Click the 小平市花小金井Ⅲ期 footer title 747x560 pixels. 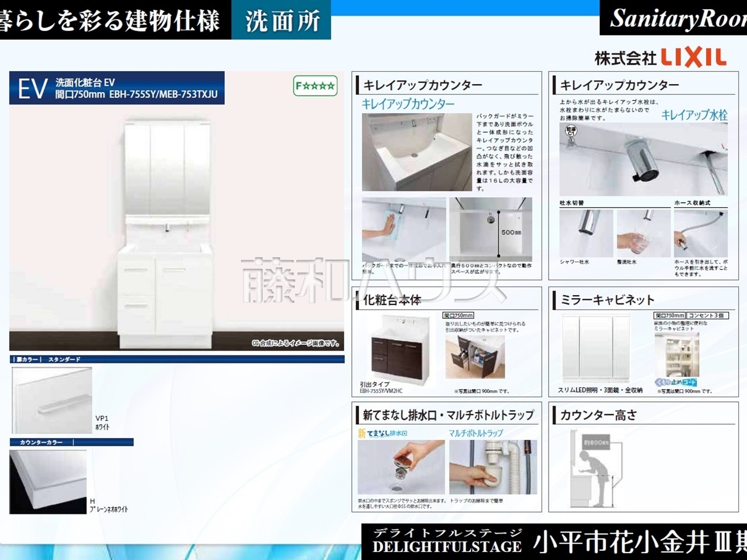tap(640, 542)
